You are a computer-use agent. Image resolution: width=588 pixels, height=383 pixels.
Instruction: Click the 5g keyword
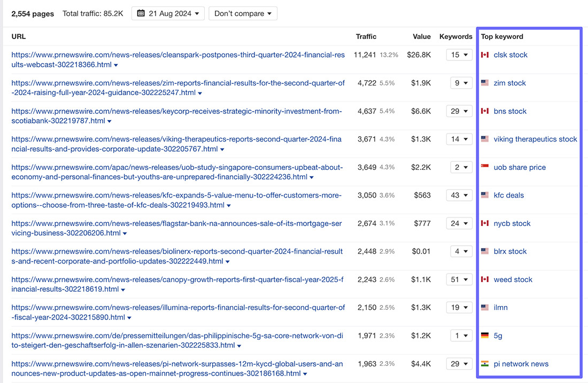coord(498,336)
